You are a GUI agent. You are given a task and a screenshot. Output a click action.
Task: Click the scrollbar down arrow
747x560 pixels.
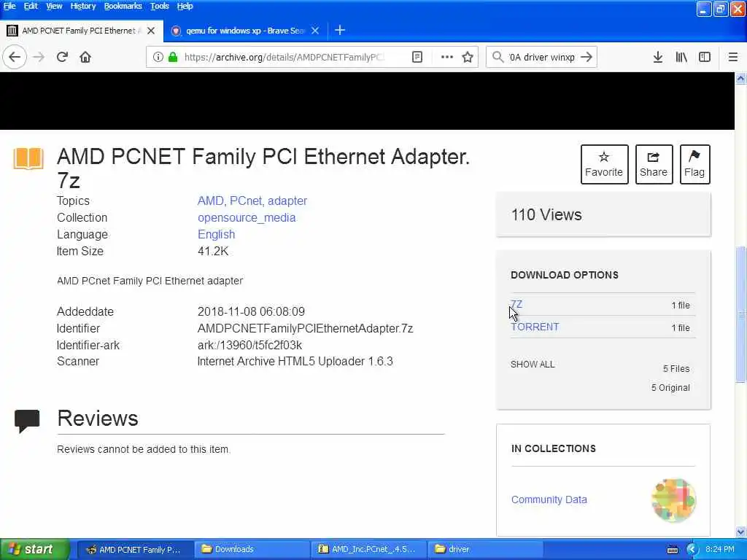pyautogui.click(x=740, y=532)
